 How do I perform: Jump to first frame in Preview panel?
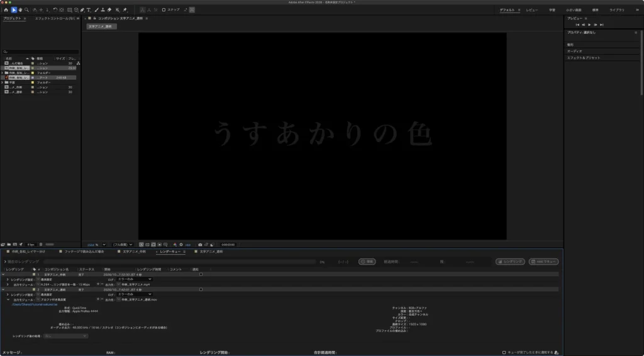[x=577, y=25]
